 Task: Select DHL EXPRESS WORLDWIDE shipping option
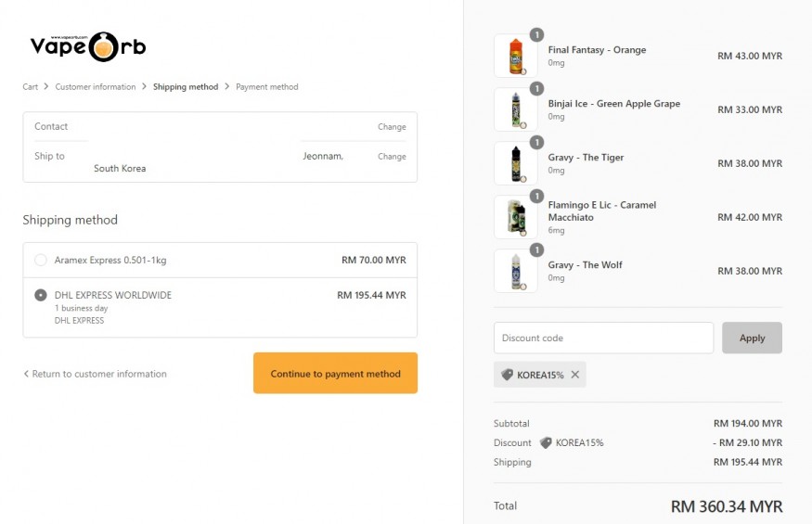[41, 295]
